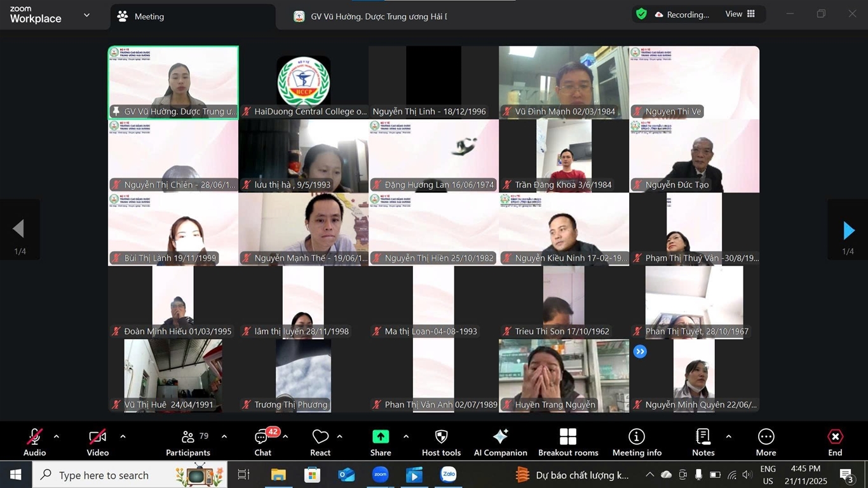Open Host tools shield
The image size is (868, 488).
coord(441,442)
